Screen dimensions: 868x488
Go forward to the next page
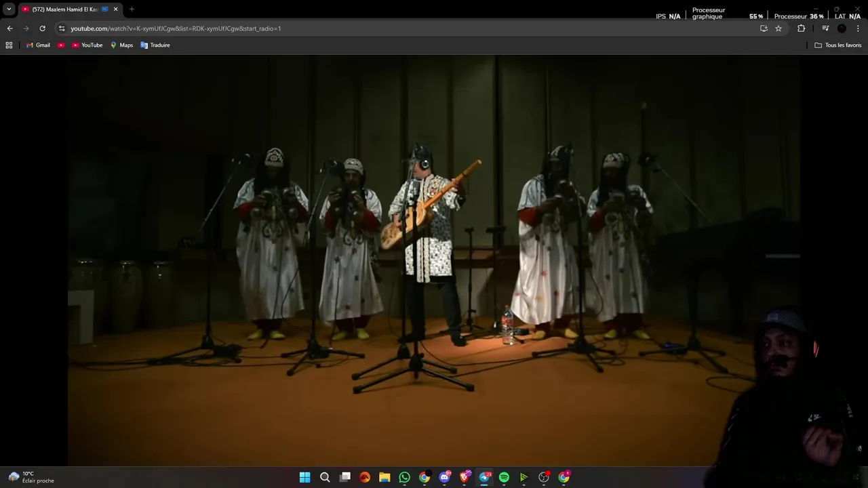26,28
